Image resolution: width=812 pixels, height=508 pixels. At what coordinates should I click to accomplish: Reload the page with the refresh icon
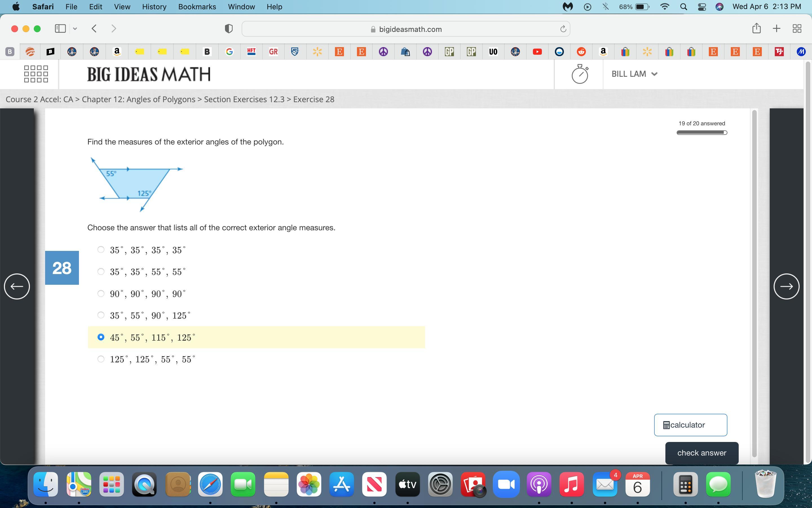pyautogui.click(x=563, y=29)
